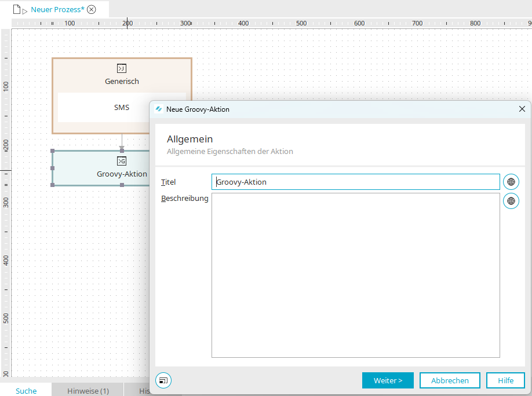Click the round window icon at the dialog's bottom left
This screenshot has height=396, width=532.
[x=163, y=380]
